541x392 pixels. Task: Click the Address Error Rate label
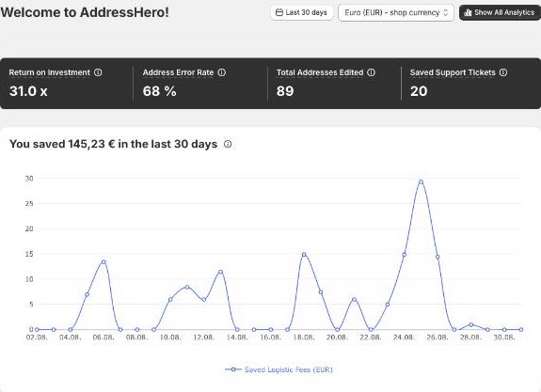coord(178,72)
